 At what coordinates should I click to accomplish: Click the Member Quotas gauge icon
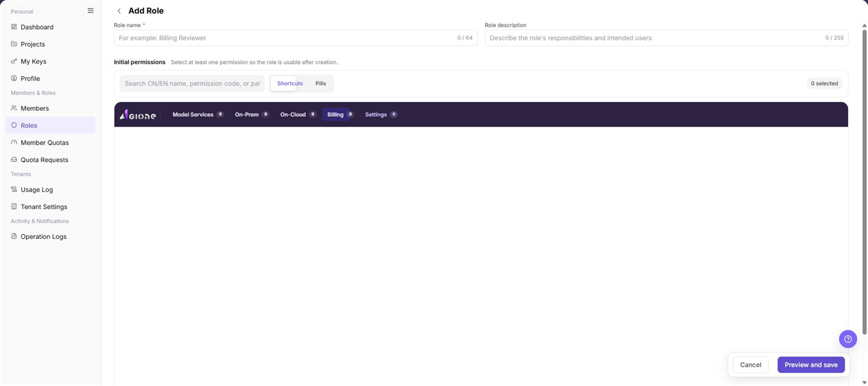[14, 143]
